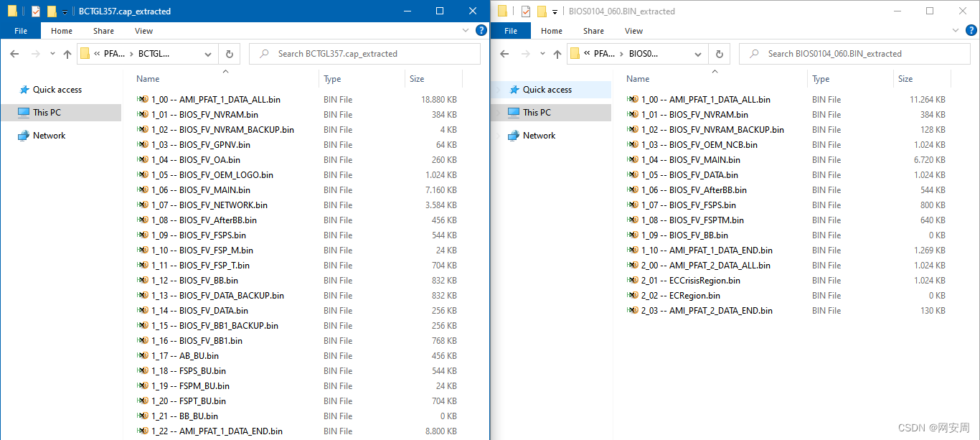Click New folder icon in BCTGL357 title bar
This screenshot has height=440, width=980.
pos(52,11)
